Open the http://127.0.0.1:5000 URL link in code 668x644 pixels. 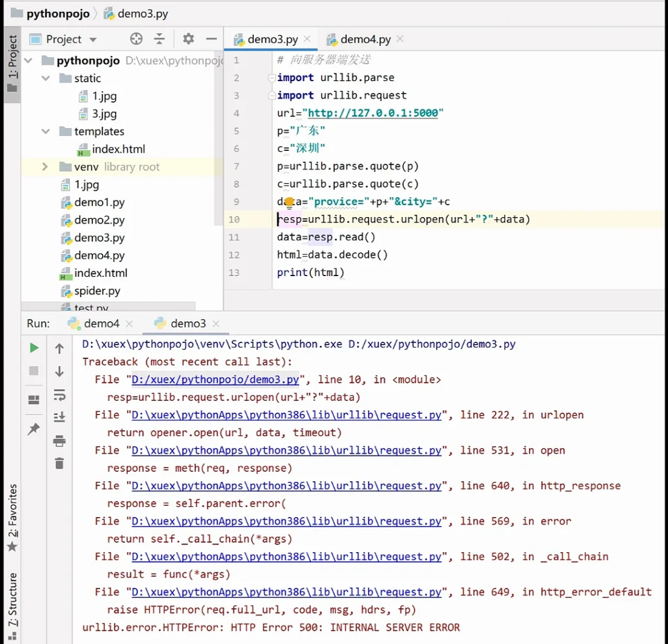373,113
